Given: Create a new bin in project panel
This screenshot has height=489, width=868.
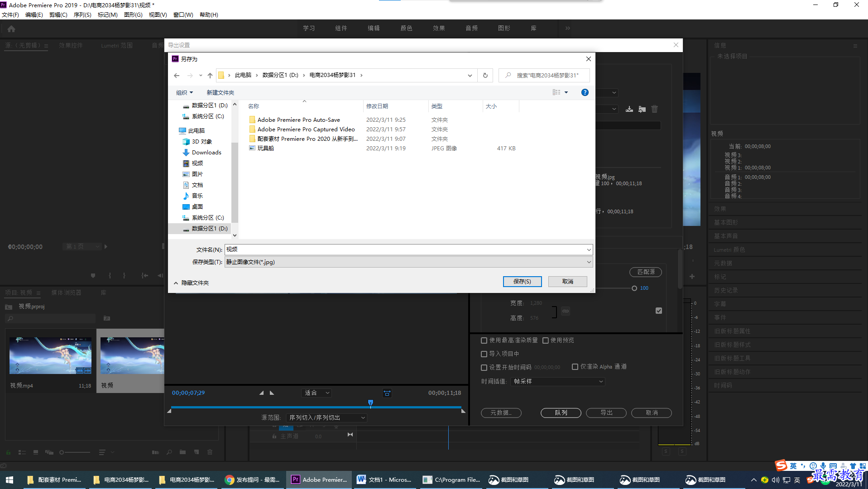Looking at the screenshot, I should [182, 452].
